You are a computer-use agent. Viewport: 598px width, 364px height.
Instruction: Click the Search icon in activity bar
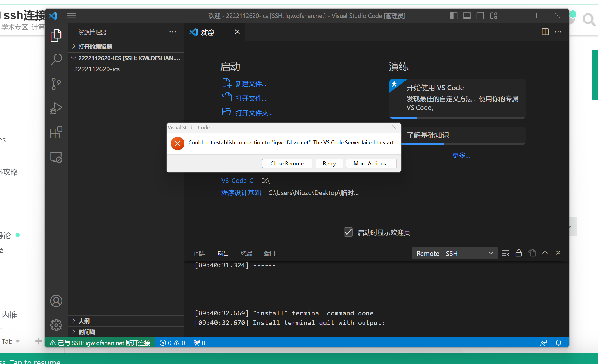point(56,59)
